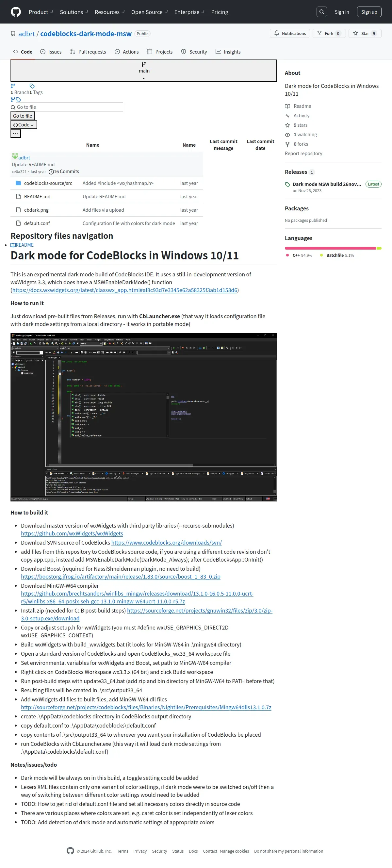Screen dimensions: 392x868
Task: Click the C++ 94.9% language link
Action: (299, 255)
